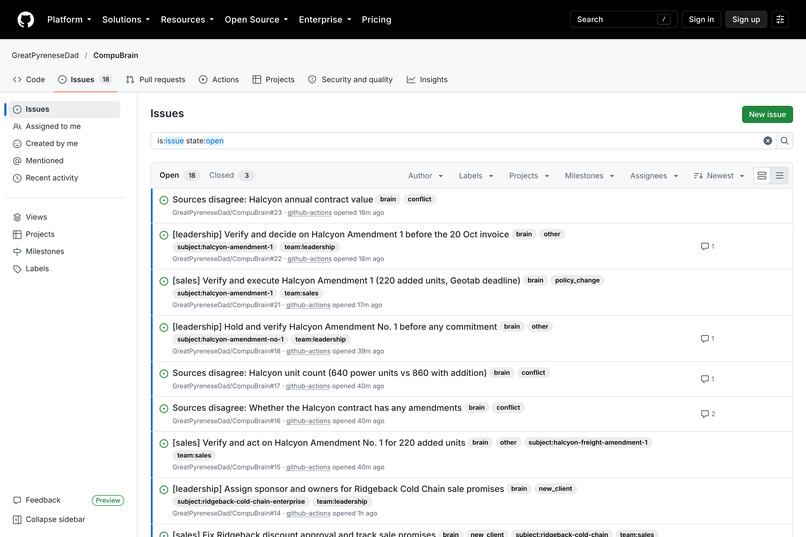Switch to the Code tab
806x537 pixels.
[x=29, y=80]
